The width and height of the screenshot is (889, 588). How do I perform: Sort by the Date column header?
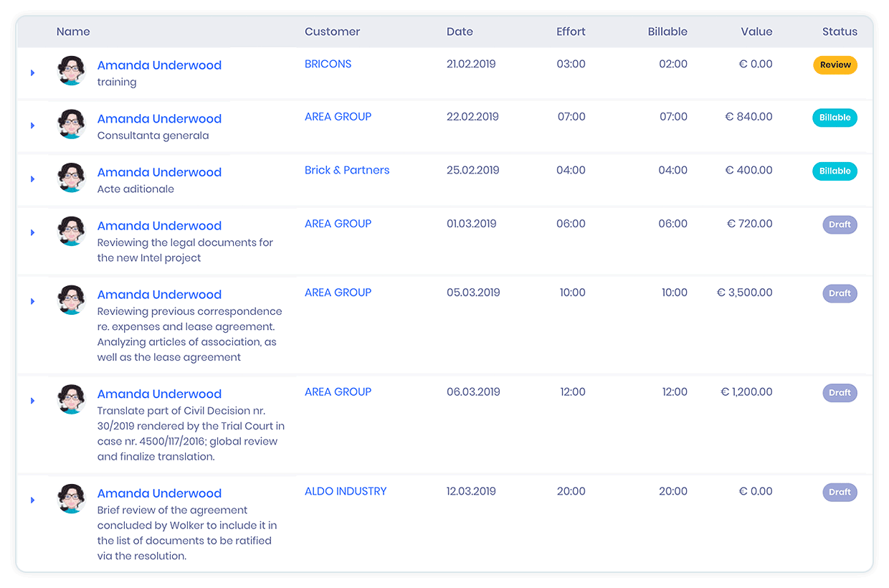click(460, 32)
